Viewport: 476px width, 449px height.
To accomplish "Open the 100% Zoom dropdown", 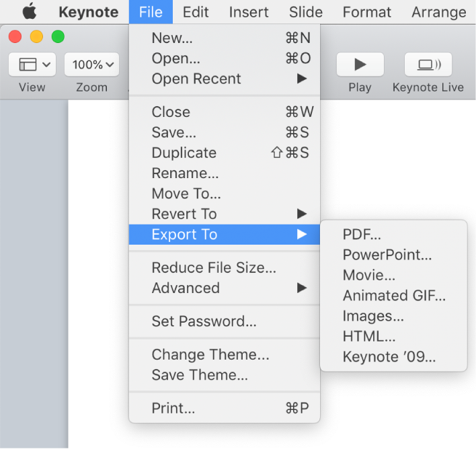I will click(x=91, y=65).
